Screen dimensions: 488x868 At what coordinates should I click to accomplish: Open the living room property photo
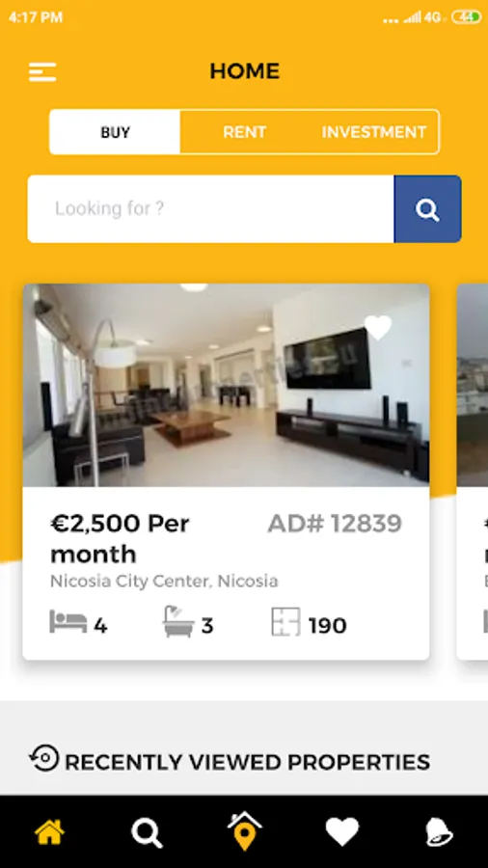[226, 385]
